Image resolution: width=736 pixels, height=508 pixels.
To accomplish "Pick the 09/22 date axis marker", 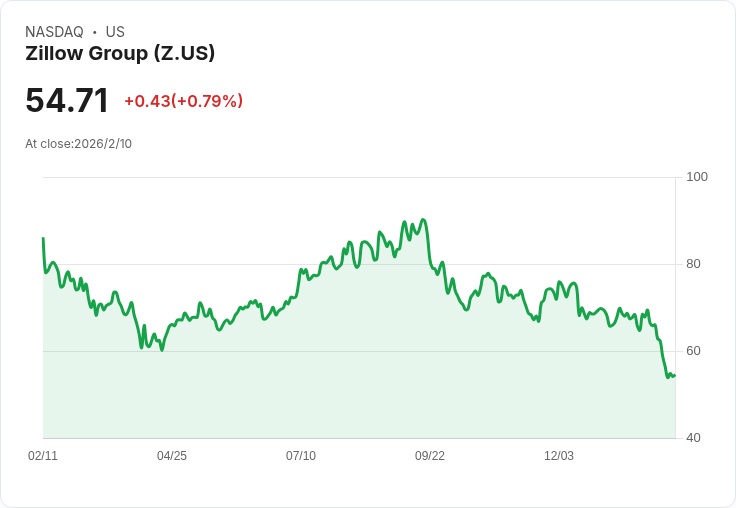I will point(430,456).
